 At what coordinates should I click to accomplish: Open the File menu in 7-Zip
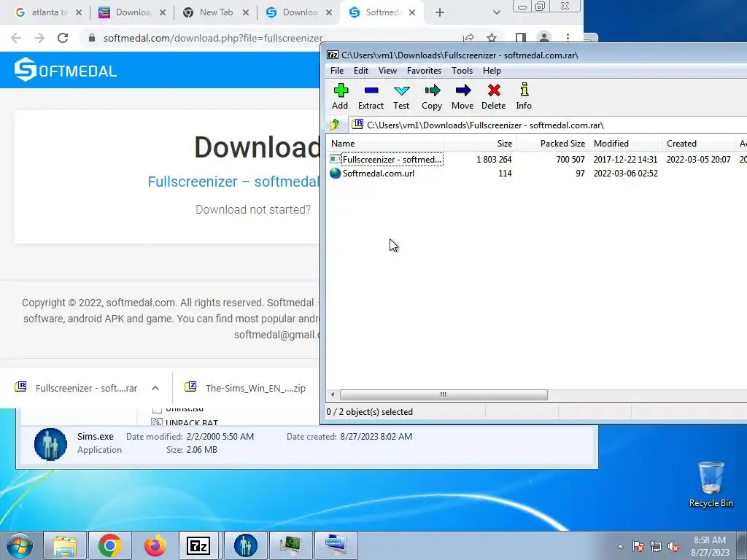pyautogui.click(x=337, y=71)
